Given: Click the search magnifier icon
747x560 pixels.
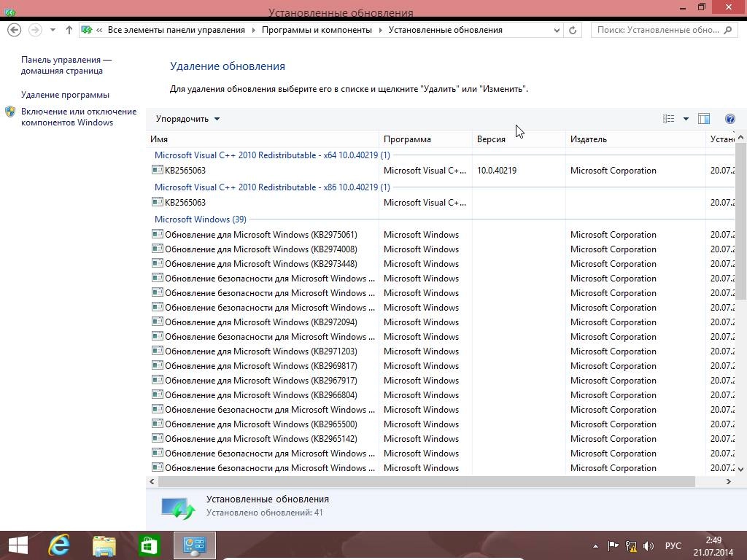Looking at the screenshot, I should click(x=727, y=30).
